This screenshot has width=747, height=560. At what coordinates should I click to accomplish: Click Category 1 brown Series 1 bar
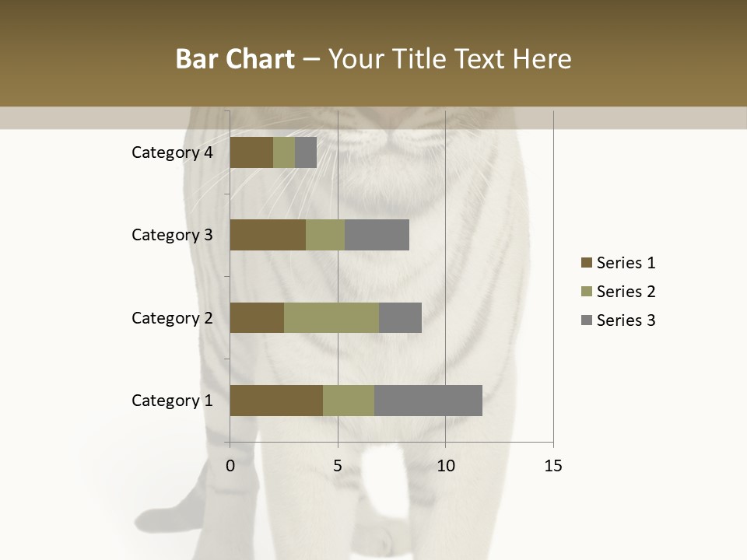(276, 401)
